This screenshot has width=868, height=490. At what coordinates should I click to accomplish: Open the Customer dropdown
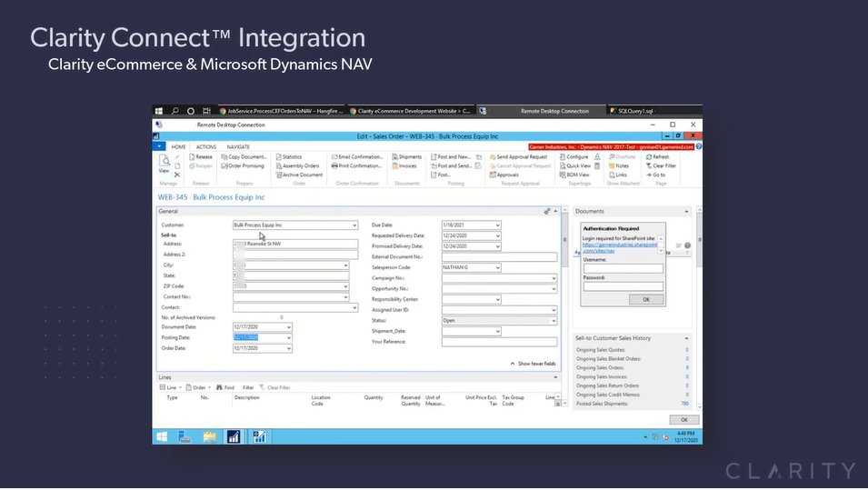(x=354, y=225)
